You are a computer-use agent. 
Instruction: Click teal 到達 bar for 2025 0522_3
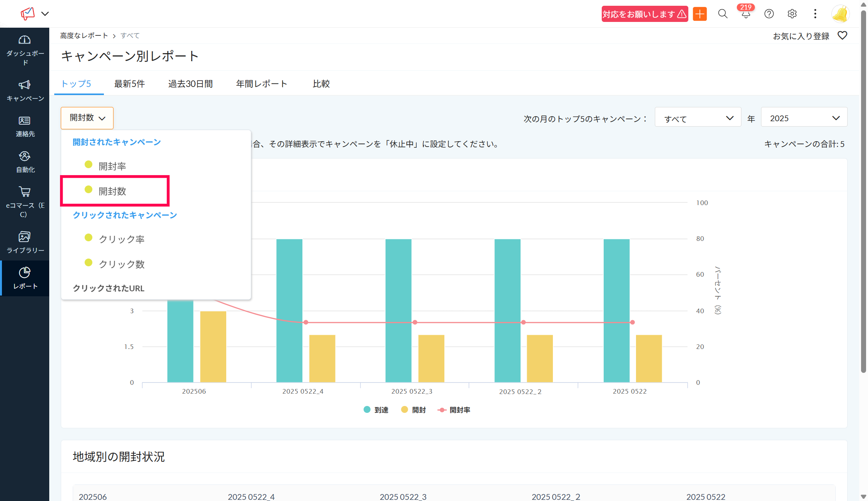(x=398, y=310)
